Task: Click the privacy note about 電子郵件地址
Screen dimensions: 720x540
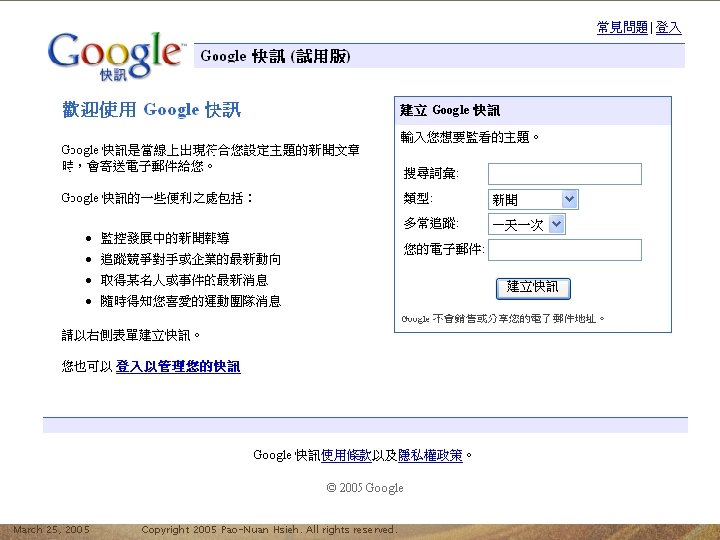Action: [503, 318]
